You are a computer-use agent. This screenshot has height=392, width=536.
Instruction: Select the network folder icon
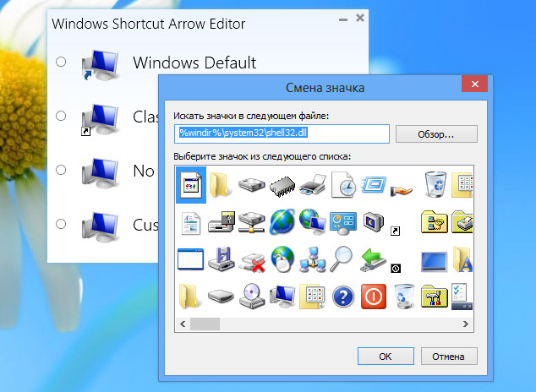pos(435,222)
